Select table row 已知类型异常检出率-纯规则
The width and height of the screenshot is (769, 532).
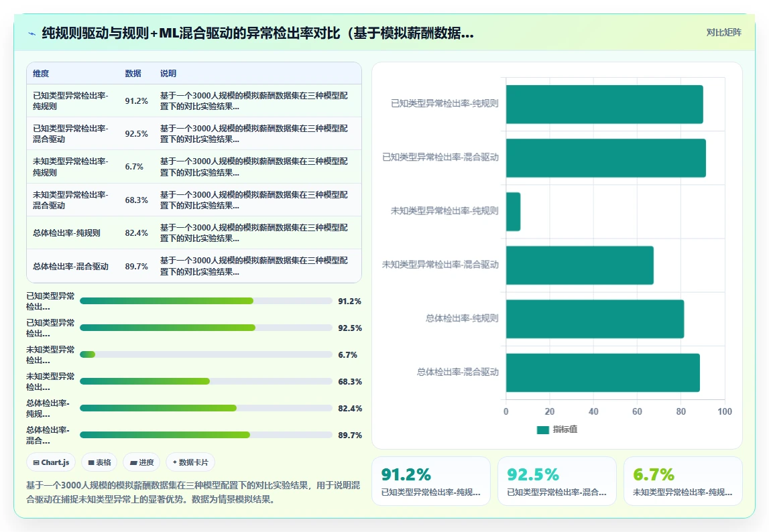click(x=194, y=101)
